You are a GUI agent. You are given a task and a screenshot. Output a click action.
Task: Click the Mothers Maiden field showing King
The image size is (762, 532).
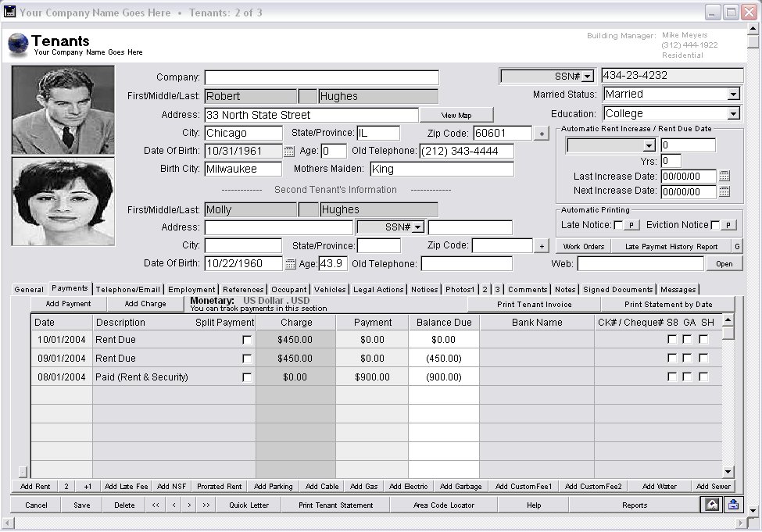[x=442, y=169]
